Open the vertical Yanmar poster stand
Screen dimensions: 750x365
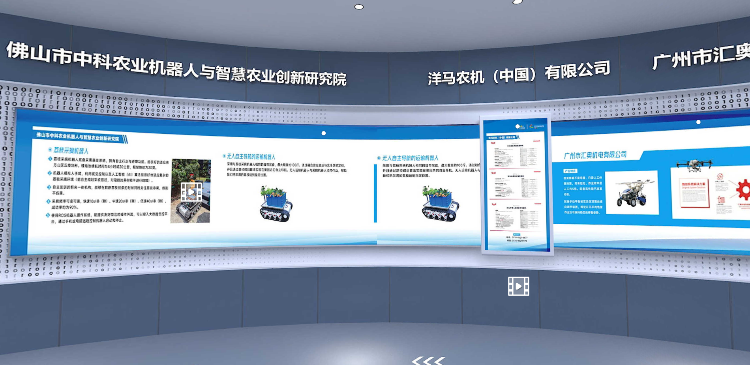pyautogui.click(x=517, y=186)
